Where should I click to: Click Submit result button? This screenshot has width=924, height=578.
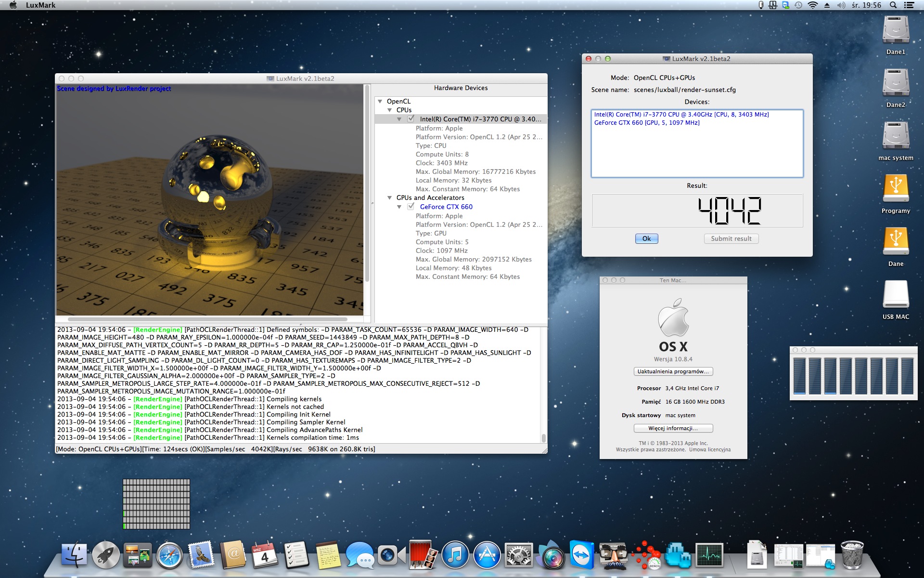[731, 238]
